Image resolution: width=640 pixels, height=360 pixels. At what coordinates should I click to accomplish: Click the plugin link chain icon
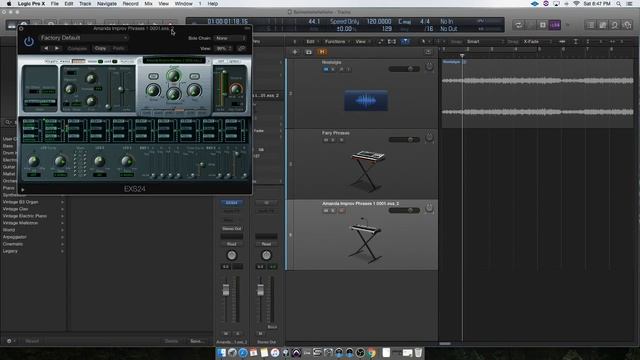242,48
